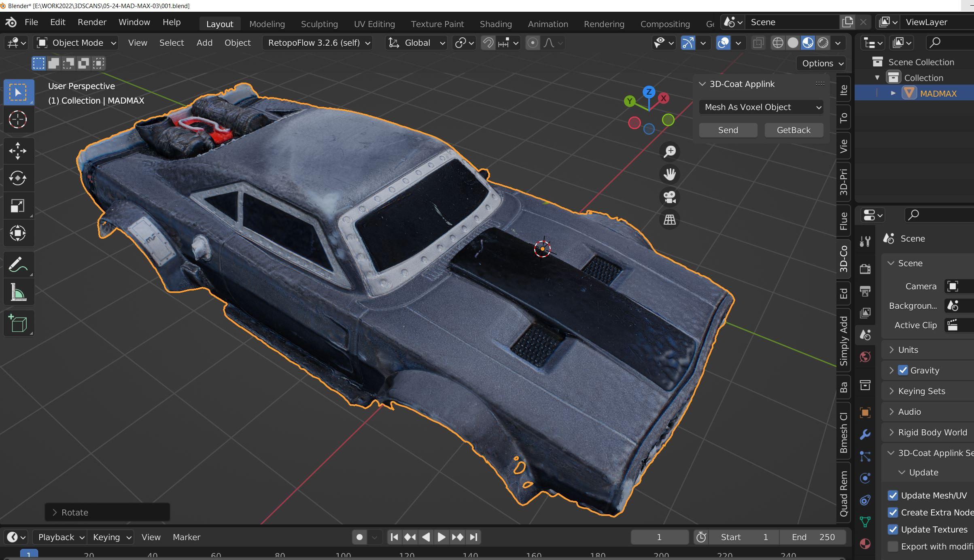Switch to wireframe viewport shading
Image resolution: width=974 pixels, height=560 pixels.
coord(777,43)
